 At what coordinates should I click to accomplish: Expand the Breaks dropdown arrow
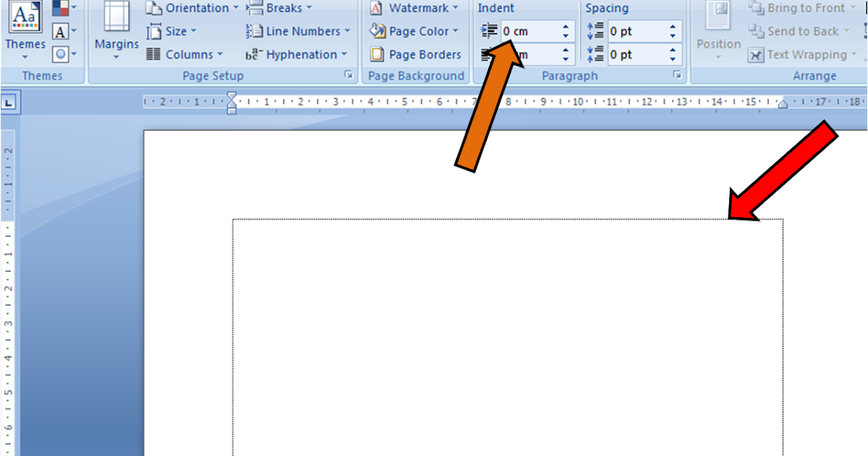(x=309, y=9)
